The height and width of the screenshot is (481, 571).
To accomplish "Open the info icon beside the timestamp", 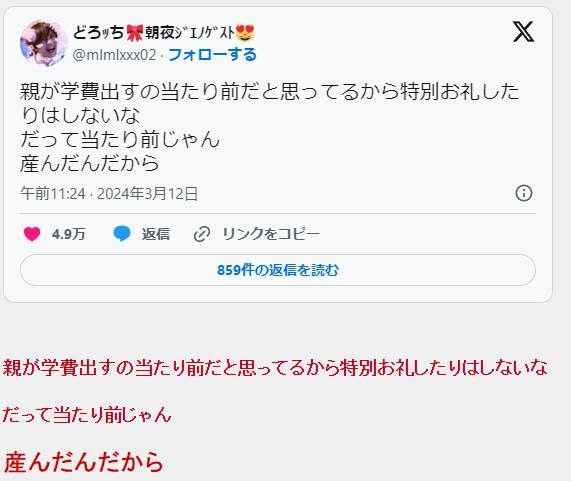I will click(x=524, y=193).
